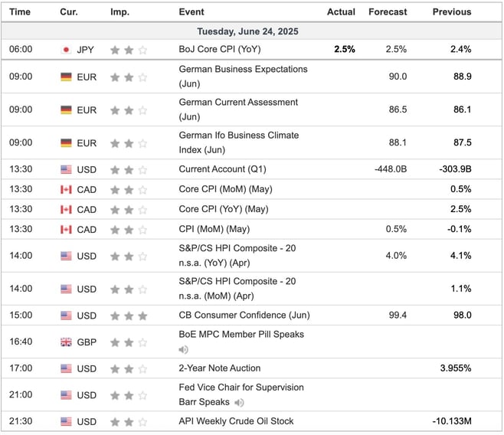Click the -448.0B forecast value
The height and width of the screenshot is (435, 504).
391,169
